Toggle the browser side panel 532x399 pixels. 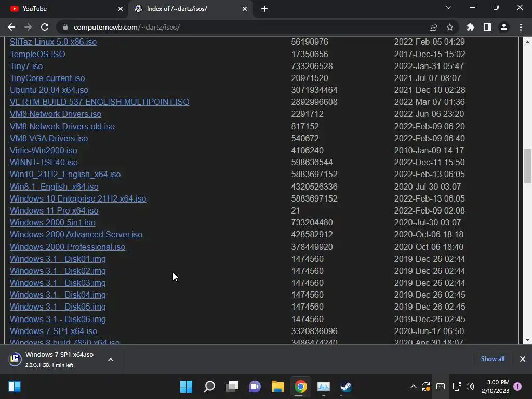pos(487,27)
